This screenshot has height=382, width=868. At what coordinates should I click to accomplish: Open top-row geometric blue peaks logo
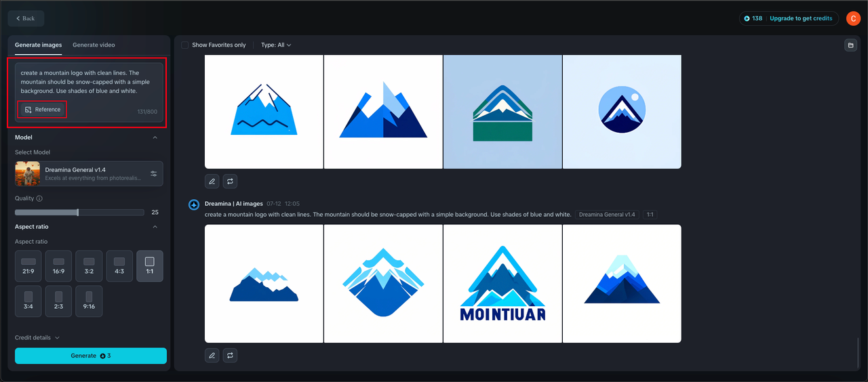click(383, 112)
